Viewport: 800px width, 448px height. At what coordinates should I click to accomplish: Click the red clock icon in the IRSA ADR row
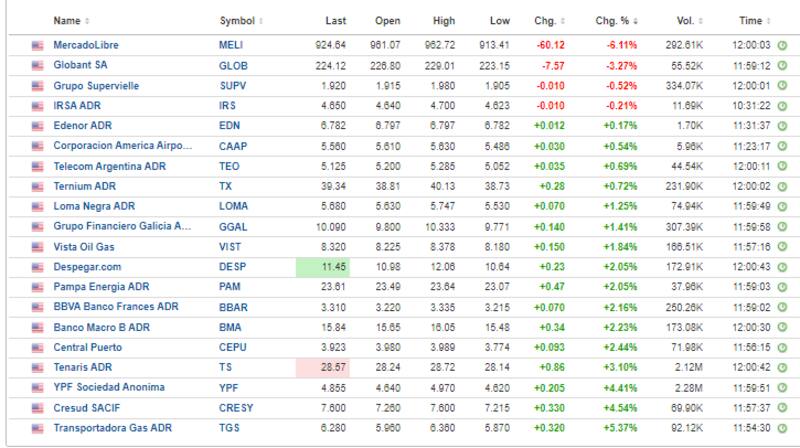coord(782,105)
